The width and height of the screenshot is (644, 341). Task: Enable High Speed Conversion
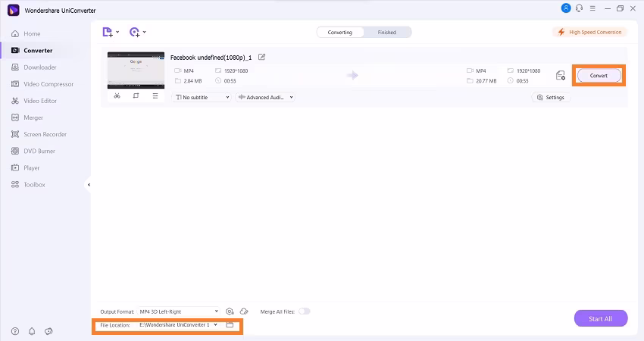589,32
